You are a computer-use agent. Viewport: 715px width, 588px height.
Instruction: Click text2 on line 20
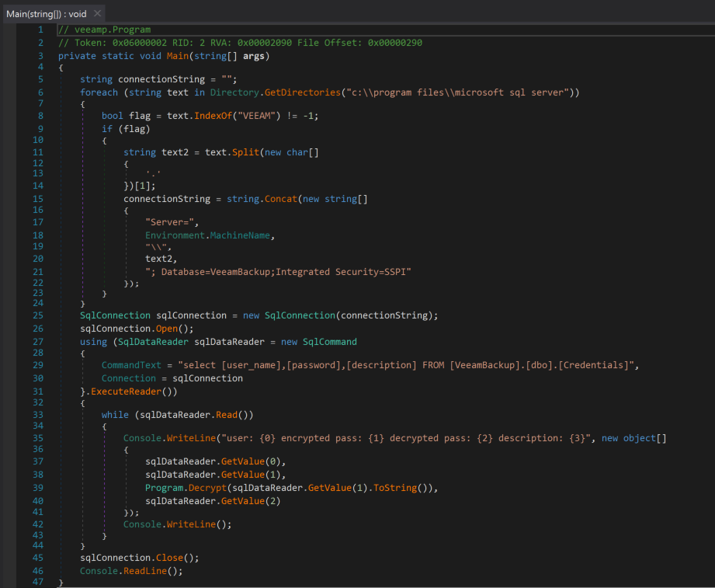(158, 259)
